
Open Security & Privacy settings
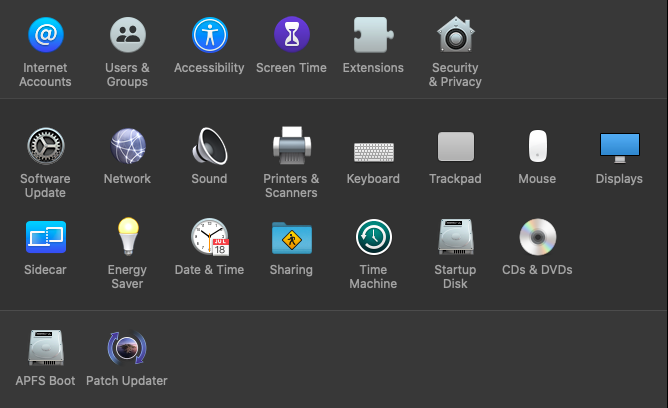click(455, 34)
